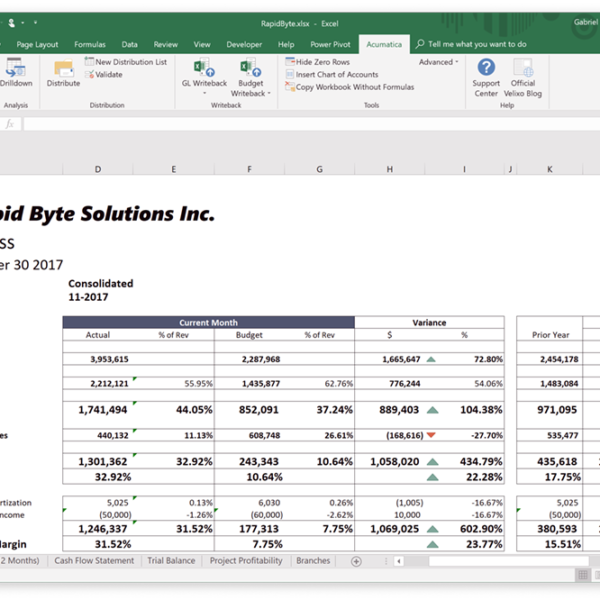Viewport: 600px width, 600px height.
Task: Select column E header
Action: (x=173, y=169)
